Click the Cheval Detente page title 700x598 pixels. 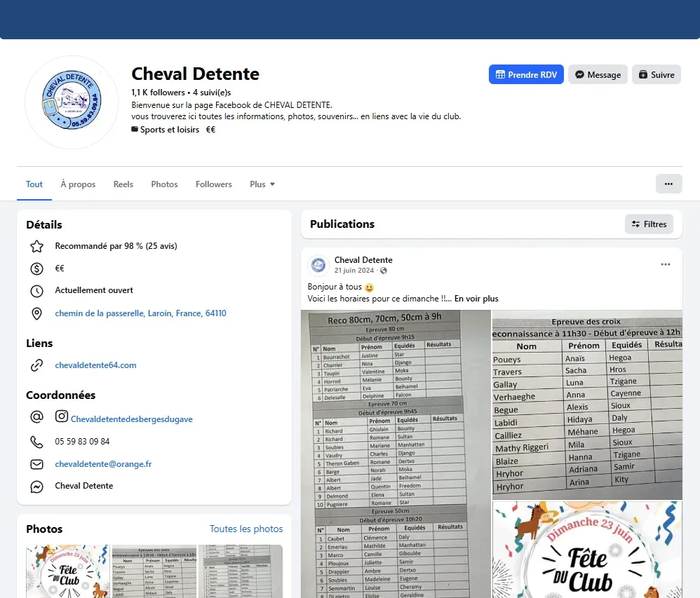(x=195, y=74)
